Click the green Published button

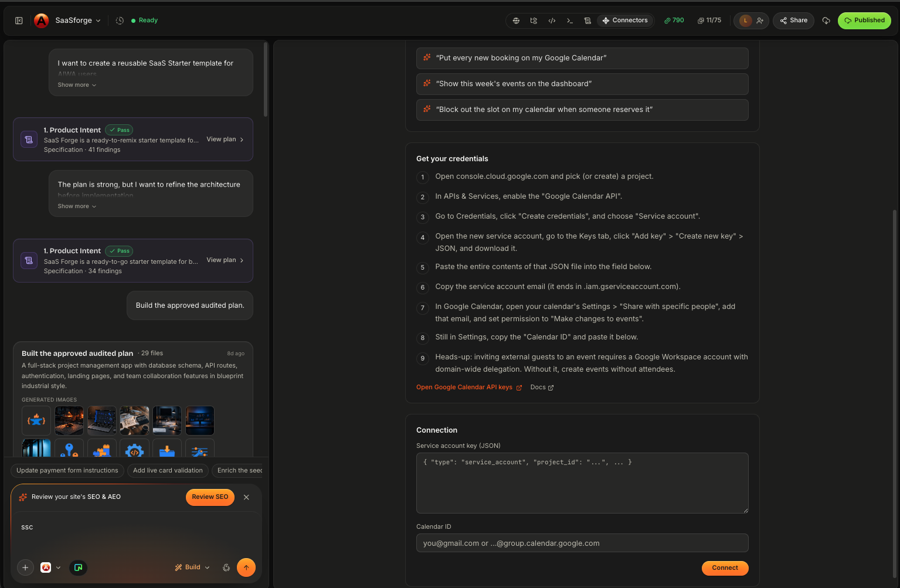coord(864,21)
